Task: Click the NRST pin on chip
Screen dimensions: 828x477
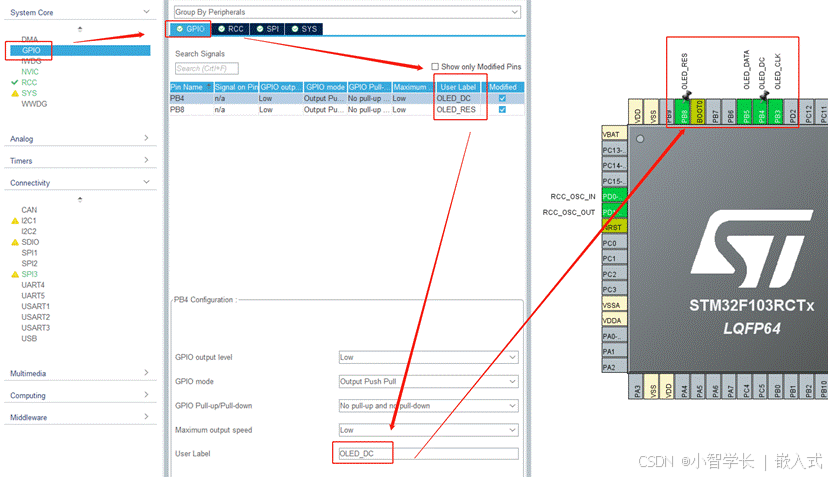Action: point(615,227)
